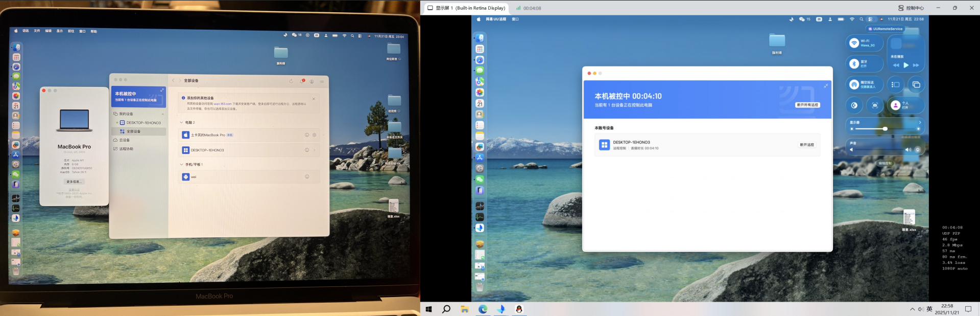Screen dimensions: 980x316
Task: Click the AirPlay audio icon beside sound slider
Action: [x=918, y=150]
